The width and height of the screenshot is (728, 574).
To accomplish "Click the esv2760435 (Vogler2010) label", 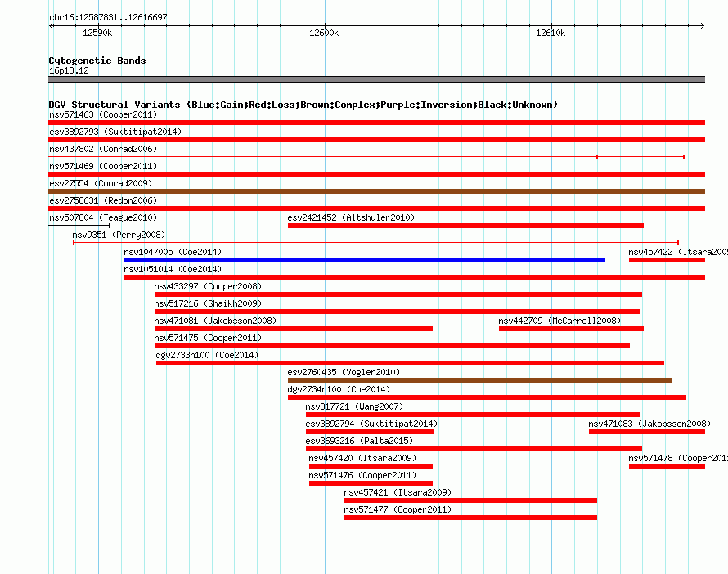I will tap(344, 372).
